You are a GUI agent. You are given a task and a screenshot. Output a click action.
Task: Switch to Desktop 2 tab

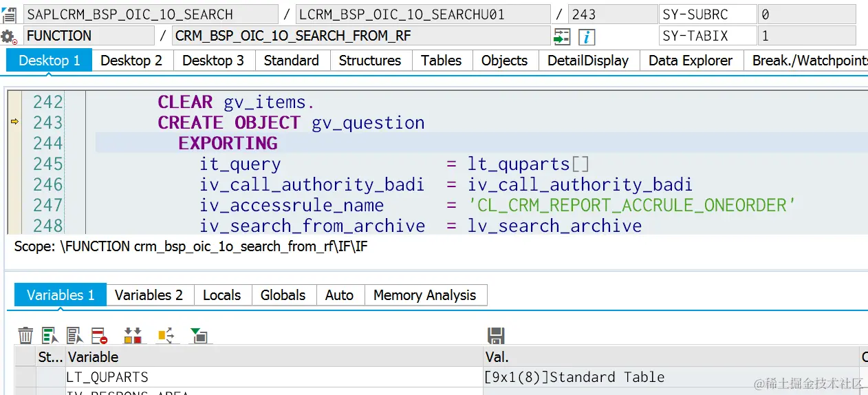tap(131, 61)
